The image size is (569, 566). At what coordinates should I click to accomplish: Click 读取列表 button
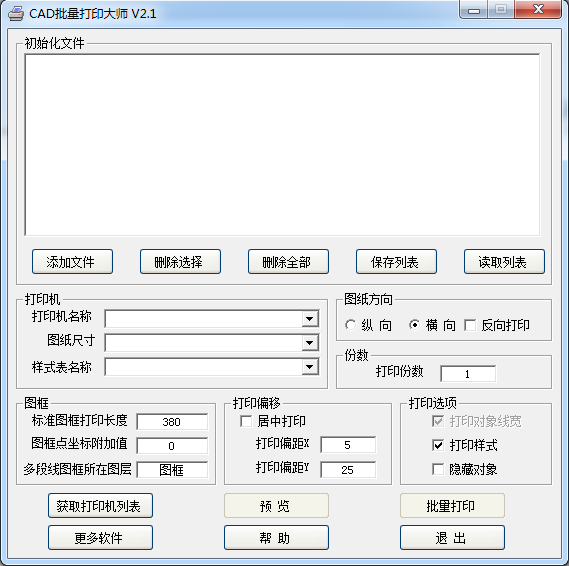click(x=504, y=261)
